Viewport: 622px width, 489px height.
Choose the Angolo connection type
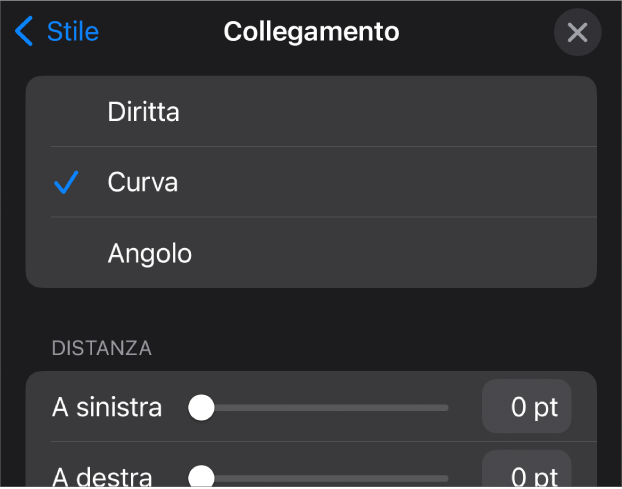click(150, 254)
